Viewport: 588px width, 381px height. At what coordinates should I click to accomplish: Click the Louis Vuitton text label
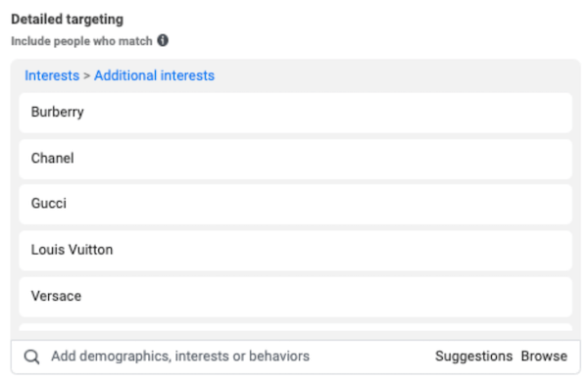click(72, 250)
